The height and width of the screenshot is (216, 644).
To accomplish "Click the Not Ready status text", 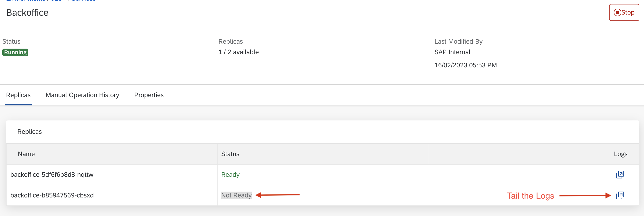I will pos(236,195).
